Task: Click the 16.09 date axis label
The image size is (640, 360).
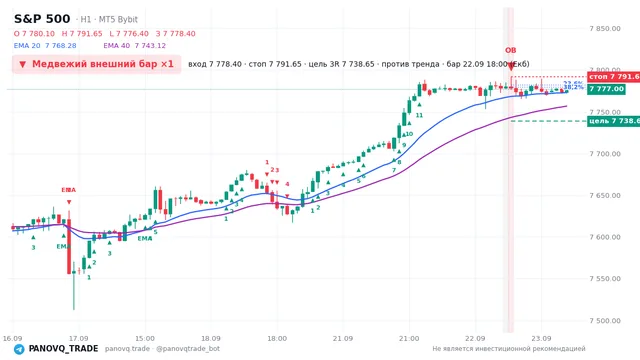Action: click(12, 338)
